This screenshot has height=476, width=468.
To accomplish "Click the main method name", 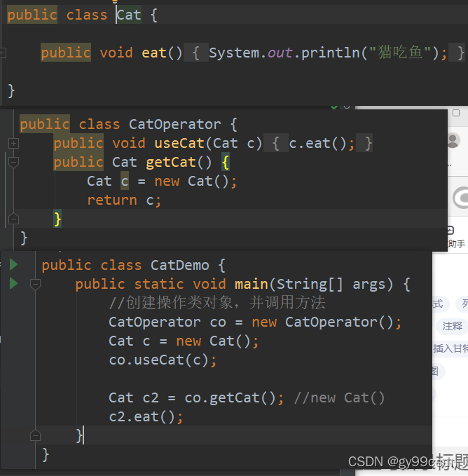I will click(x=251, y=284).
